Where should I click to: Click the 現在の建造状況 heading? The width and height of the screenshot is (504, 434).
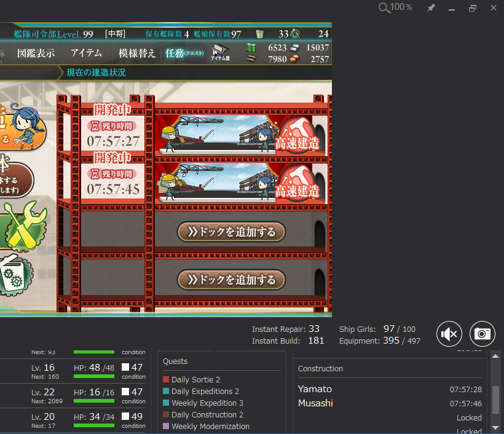click(96, 73)
